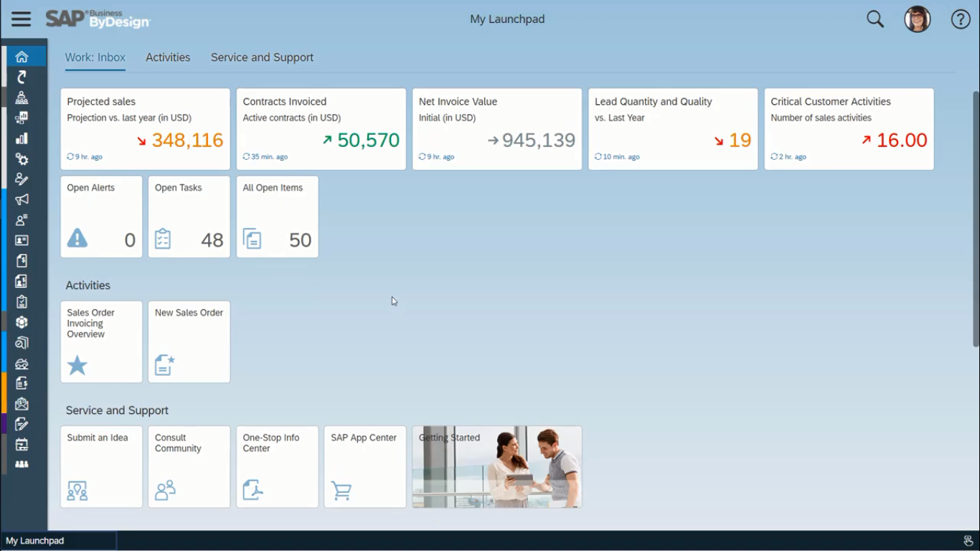Viewport: 980px width, 551px height.
Task: Open the contact card sidebar icon
Action: 22,240
